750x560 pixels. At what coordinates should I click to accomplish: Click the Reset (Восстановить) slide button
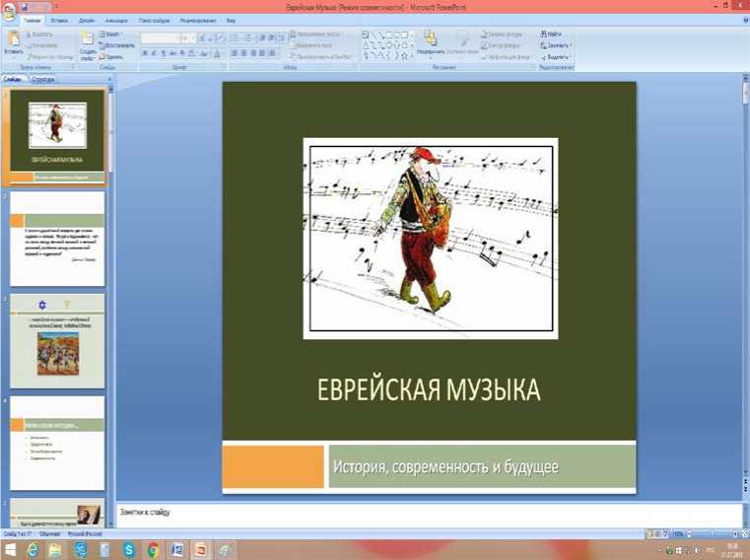(118, 45)
